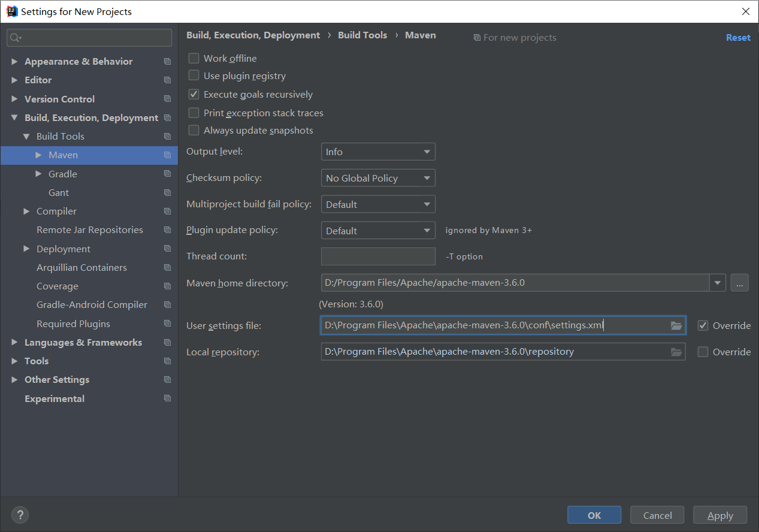Click the project-level icon next to Experimental
Image resolution: width=759 pixels, height=532 pixels.
[167, 398]
